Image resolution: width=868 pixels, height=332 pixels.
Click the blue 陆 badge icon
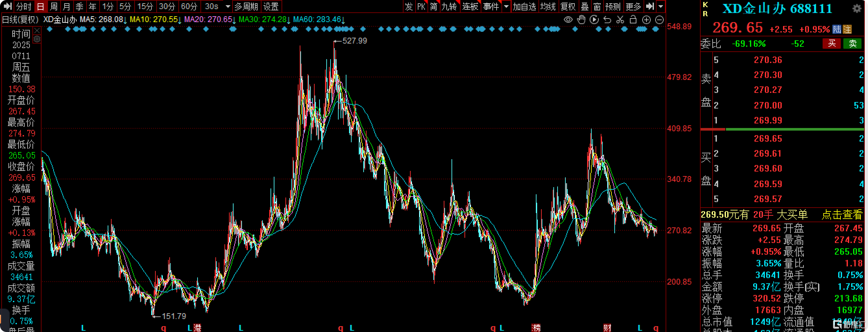837,29
